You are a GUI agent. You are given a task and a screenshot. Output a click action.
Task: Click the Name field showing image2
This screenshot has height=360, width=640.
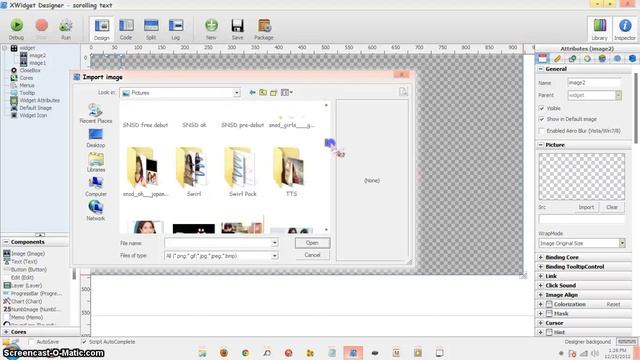(594, 83)
